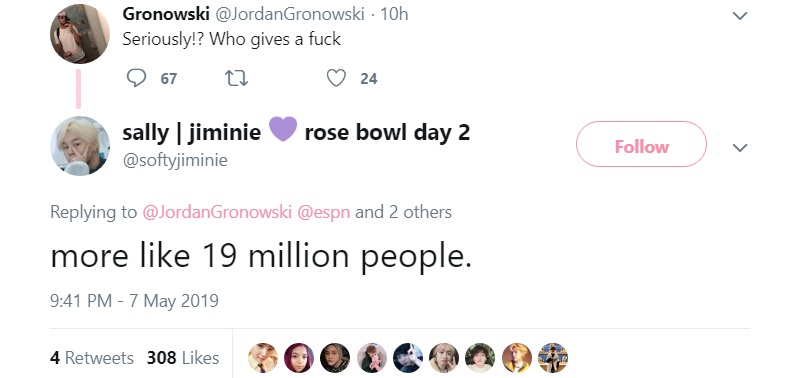This screenshot has width=800, height=378.
Task: Expand the options chevron on Gronowski's tweet
Action: click(740, 16)
